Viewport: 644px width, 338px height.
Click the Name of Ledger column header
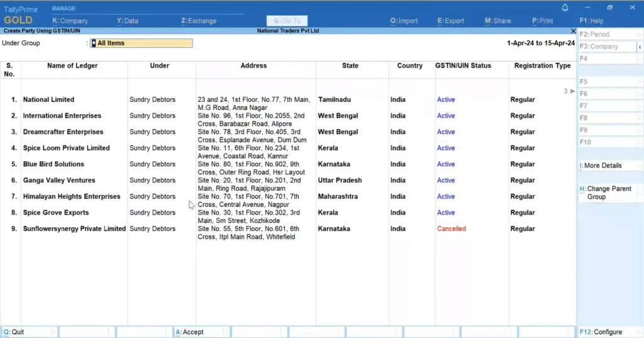coord(72,66)
